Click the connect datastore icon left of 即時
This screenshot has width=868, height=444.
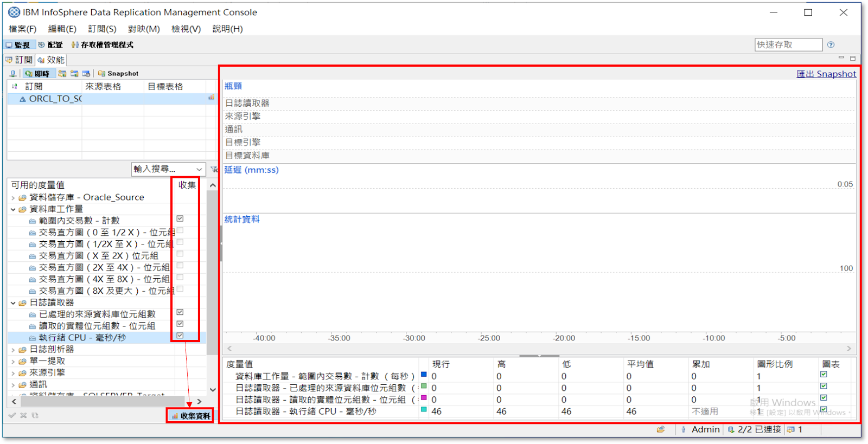13,74
